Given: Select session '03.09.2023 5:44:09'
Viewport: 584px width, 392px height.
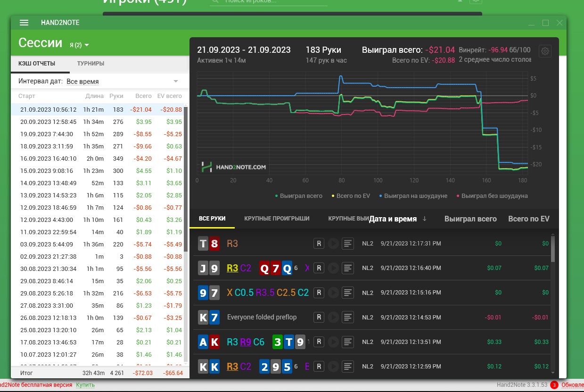Looking at the screenshot, I should click(99, 244).
